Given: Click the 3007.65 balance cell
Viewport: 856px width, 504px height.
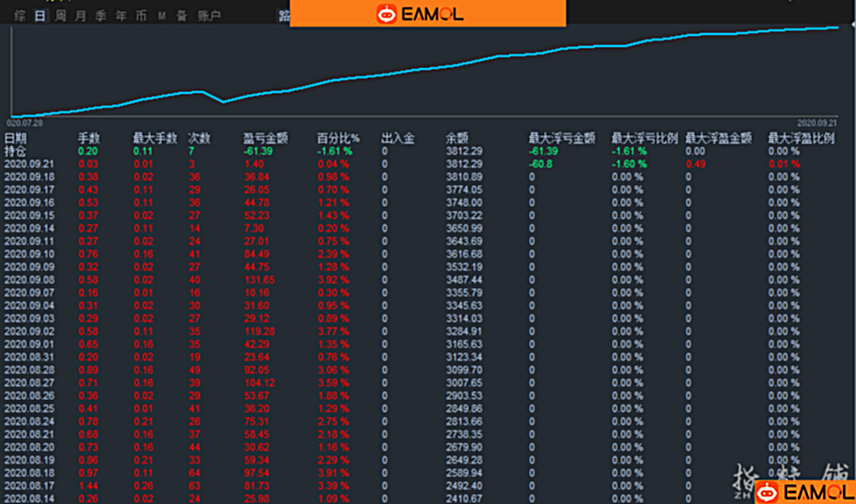Looking at the screenshot, I should 464,383.
